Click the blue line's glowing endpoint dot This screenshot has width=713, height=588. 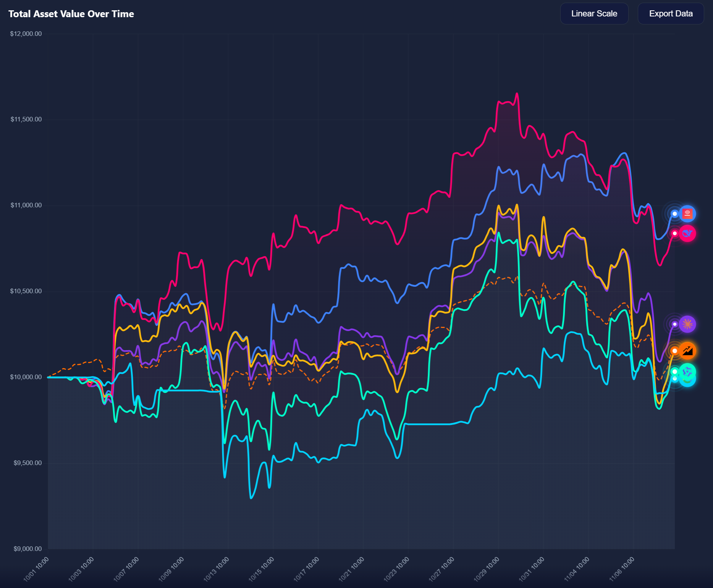[675, 213]
